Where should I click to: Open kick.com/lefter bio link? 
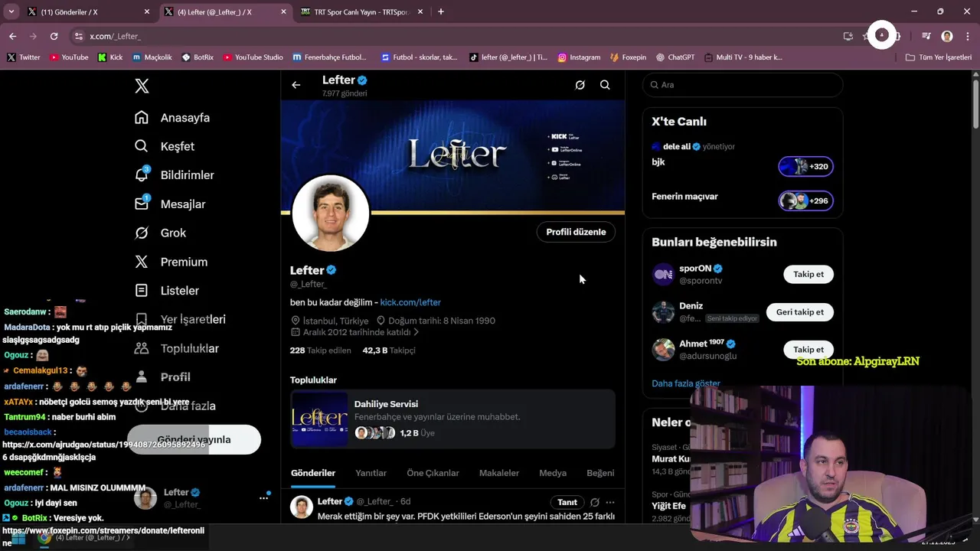[410, 302]
